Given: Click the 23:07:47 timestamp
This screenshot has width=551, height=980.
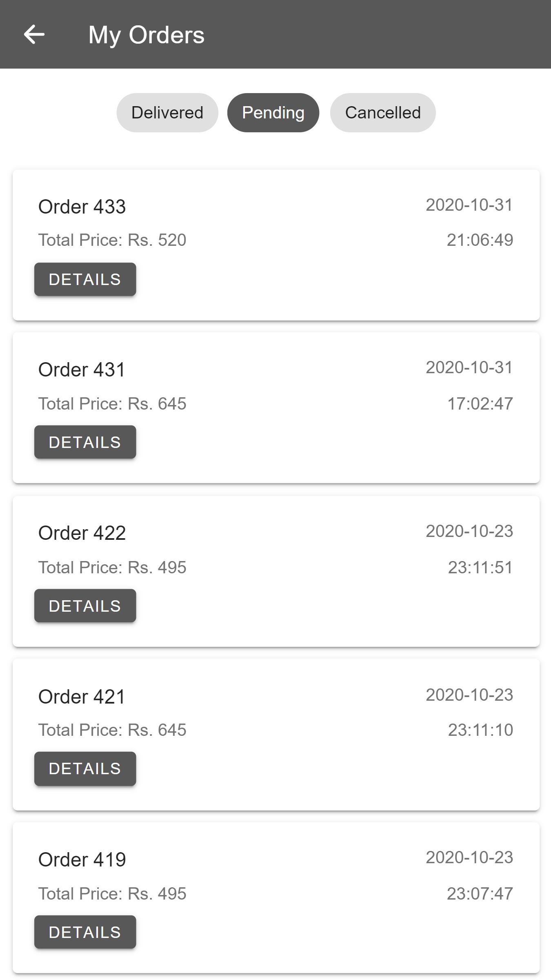Looking at the screenshot, I should click(480, 894).
